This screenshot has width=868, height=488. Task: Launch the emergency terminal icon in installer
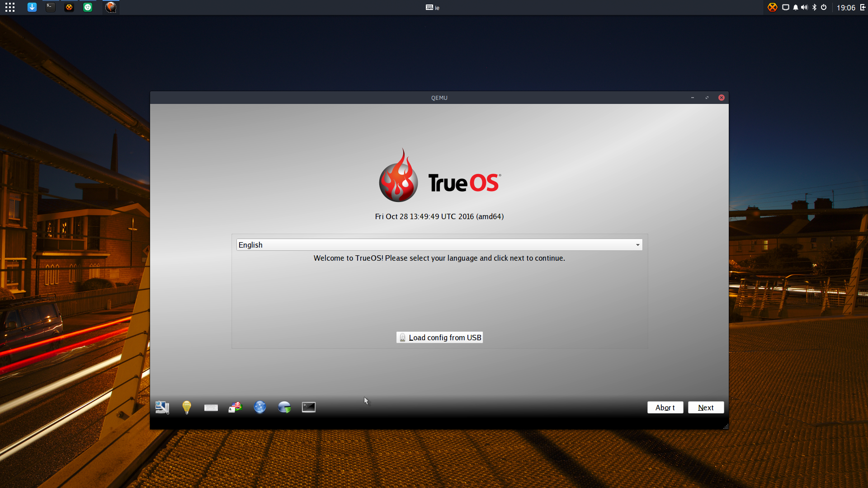pos(309,407)
